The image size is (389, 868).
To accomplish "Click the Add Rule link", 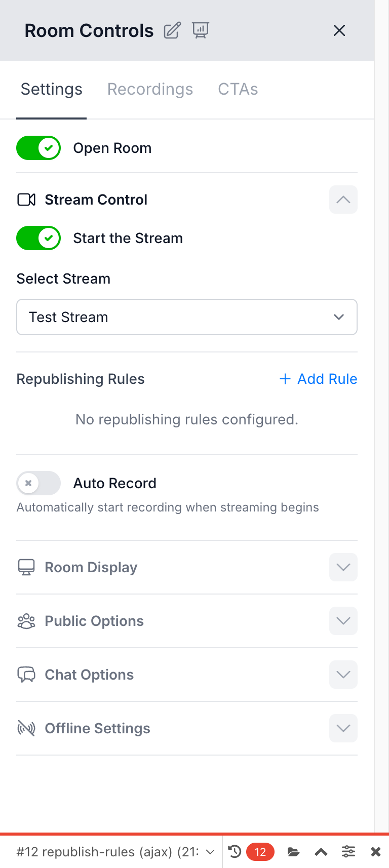I will click(318, 379).
